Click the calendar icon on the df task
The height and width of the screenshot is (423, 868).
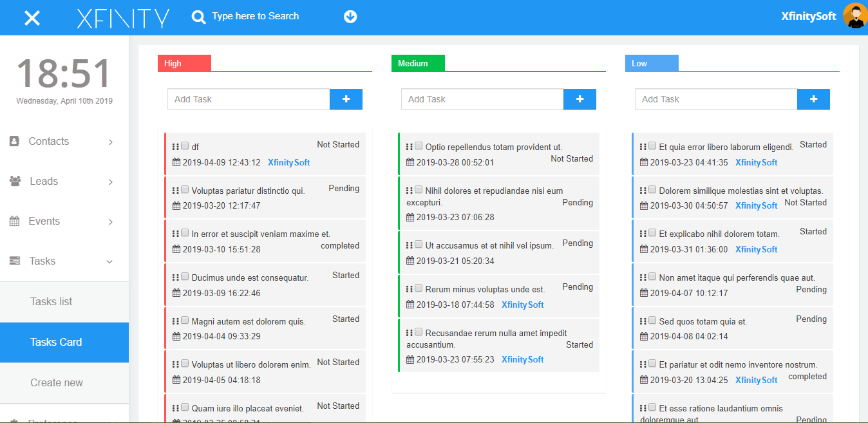176,162
